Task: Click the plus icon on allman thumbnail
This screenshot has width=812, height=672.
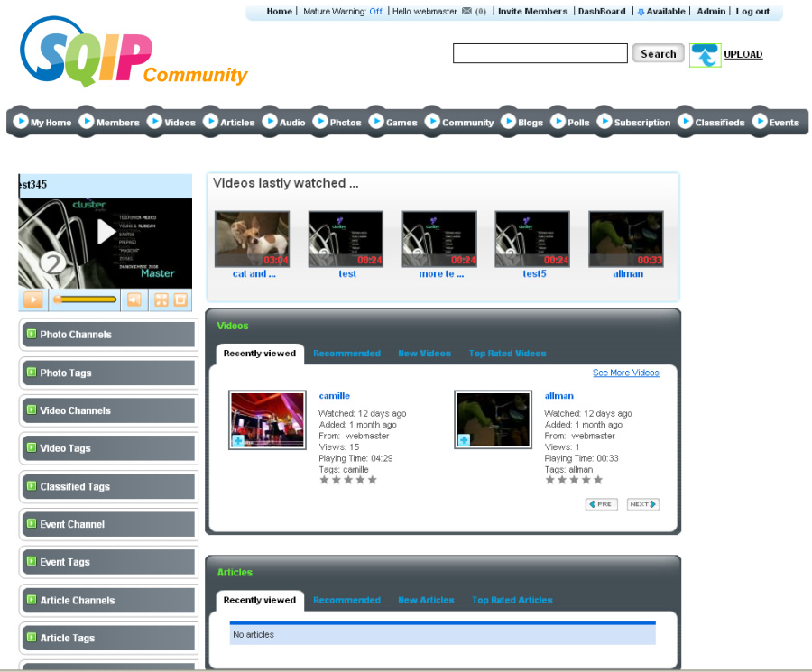Action: (x=464, y=440)
